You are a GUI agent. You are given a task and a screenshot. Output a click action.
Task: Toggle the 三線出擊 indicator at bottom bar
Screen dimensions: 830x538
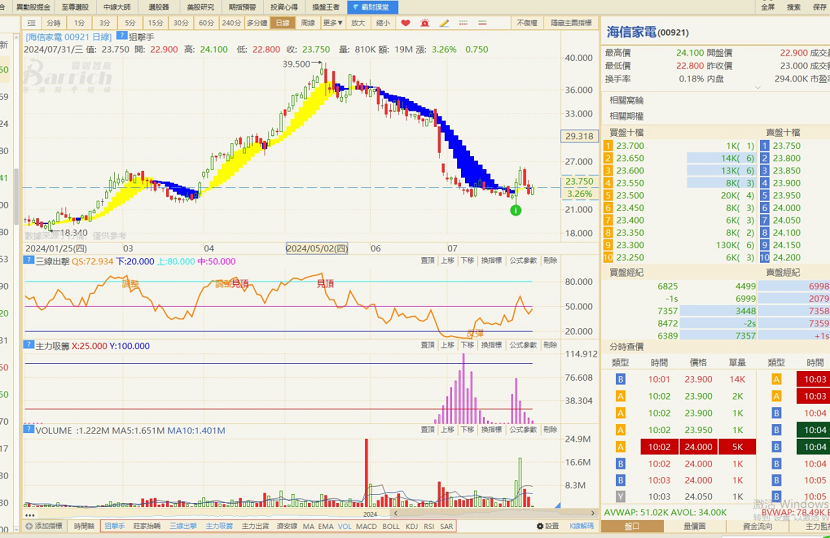[x=183, y=526]
